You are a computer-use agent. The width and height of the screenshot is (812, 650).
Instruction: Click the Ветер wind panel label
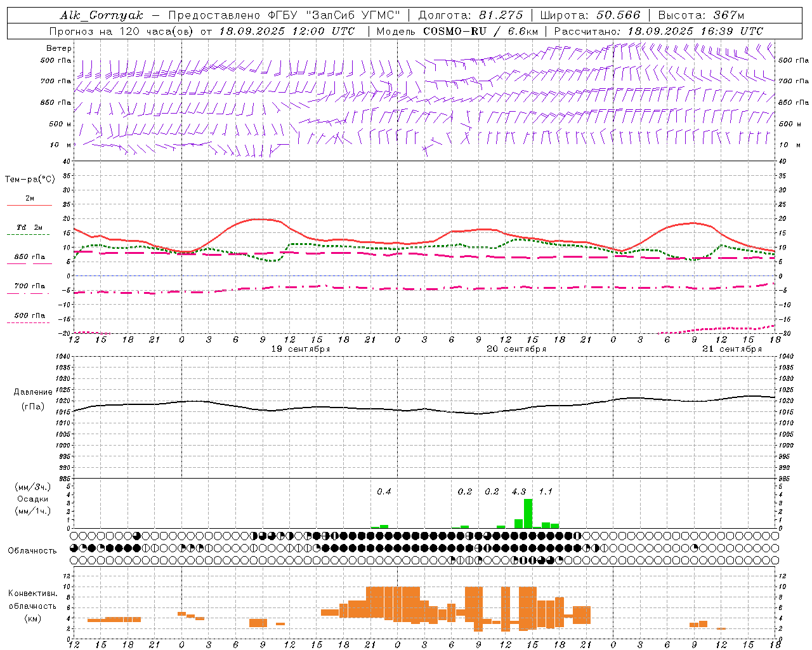pos(58,48)
